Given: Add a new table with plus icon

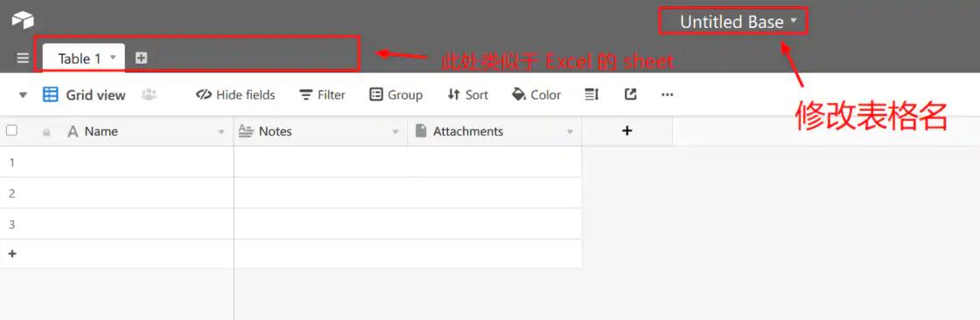Looking at the screenshot, I should tap(141, 58).
